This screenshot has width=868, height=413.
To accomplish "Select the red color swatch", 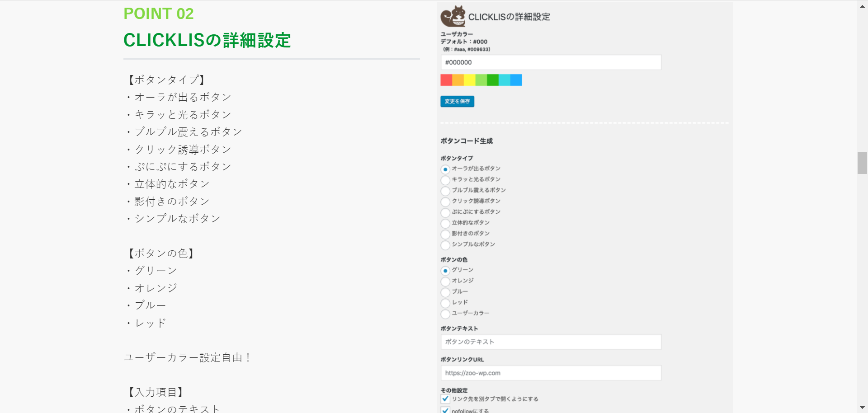I will [446, 80].
